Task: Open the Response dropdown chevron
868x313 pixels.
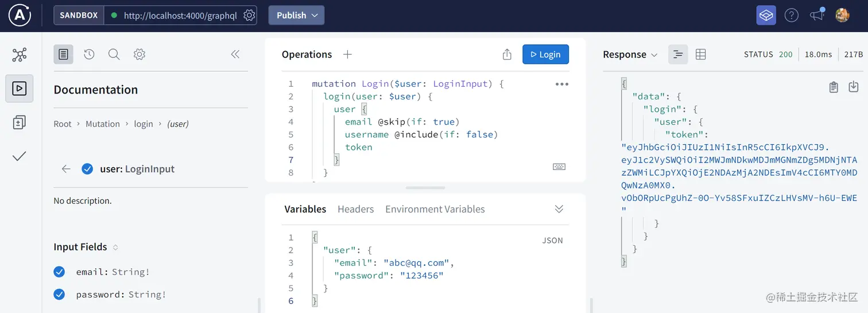Action: pyautogui.click(x=654, y=55)
